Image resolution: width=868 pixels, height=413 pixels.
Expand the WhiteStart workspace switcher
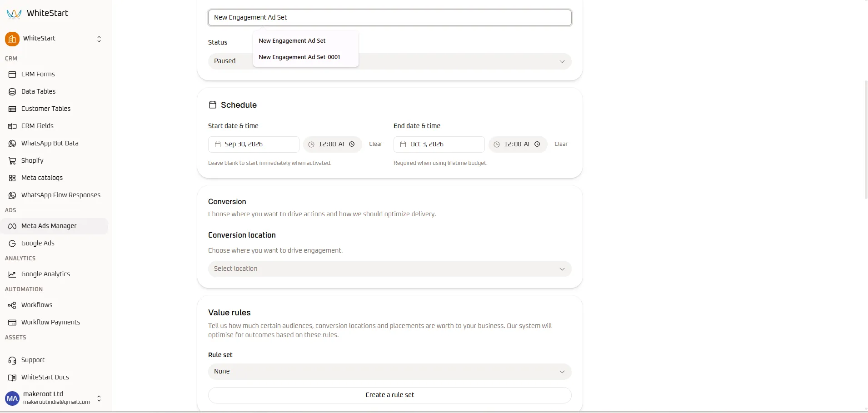pyautogui.click(x=99, y=39)
